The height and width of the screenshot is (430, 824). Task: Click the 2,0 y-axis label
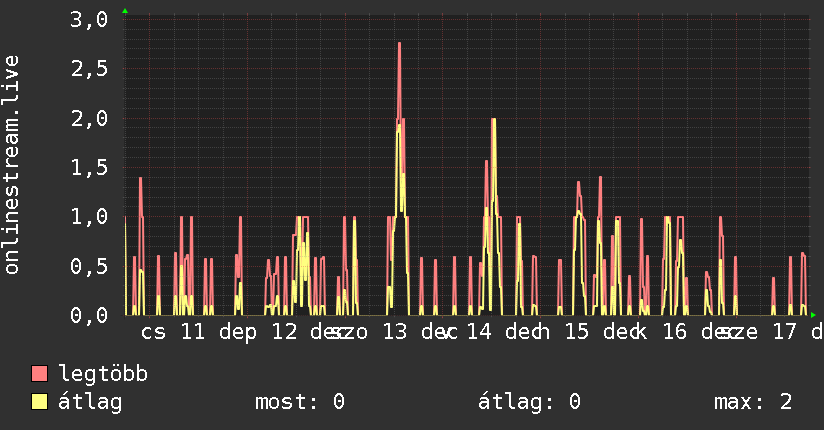click(x=89, y=118)
